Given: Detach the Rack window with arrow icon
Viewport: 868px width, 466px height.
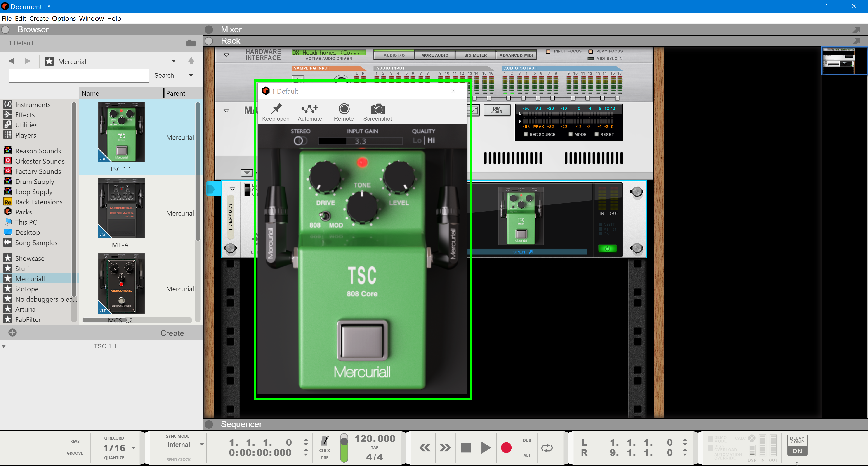Looking at the screenshot, I should [856, 41].
